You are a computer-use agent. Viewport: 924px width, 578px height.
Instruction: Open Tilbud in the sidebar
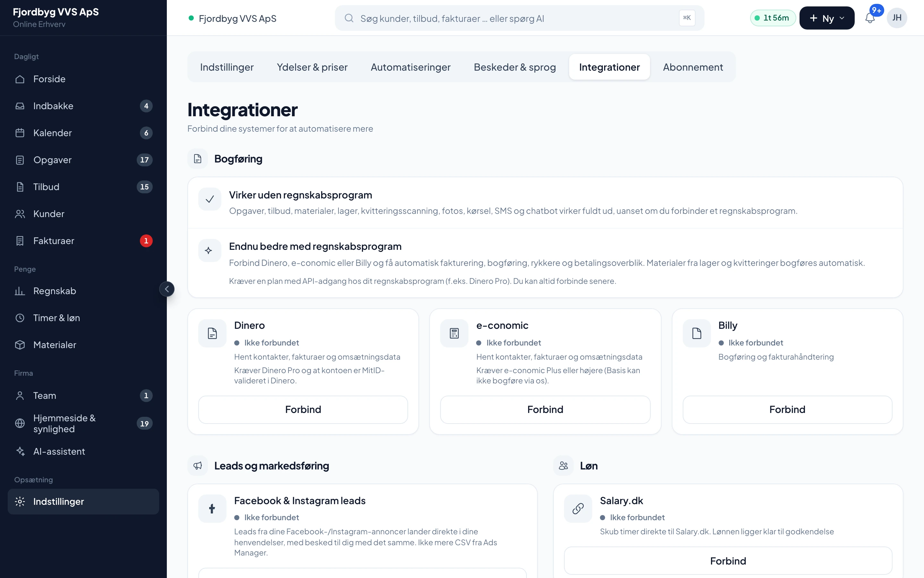[83, 187]
